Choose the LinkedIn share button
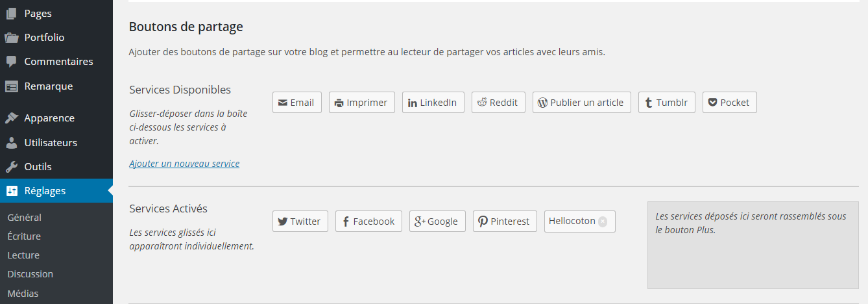Image resolution: width=868 pixels, height=304 pixels. click(x=433, y=103)
